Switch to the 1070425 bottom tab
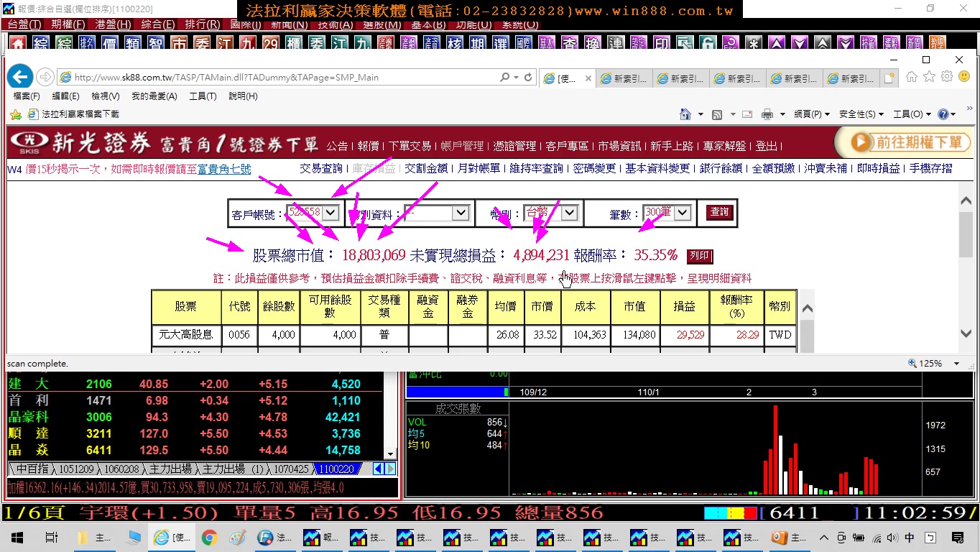This screenshot has width=980, height=552. pyautogui.click(x=291, y=469)
